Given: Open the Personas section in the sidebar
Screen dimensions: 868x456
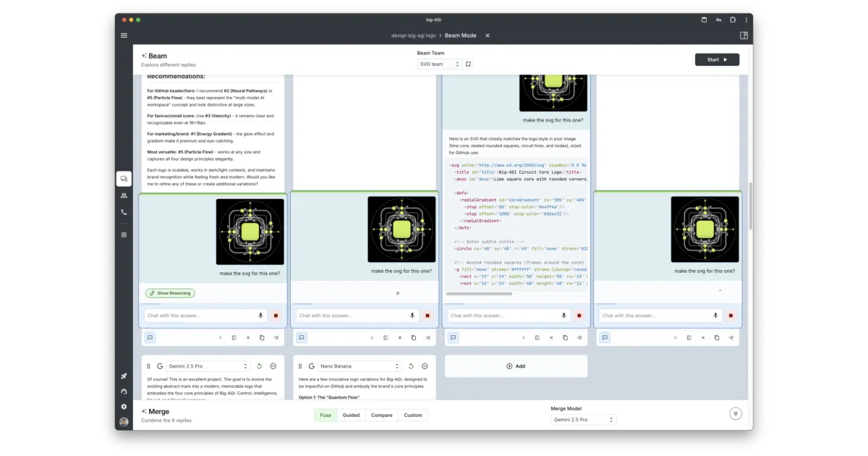Looking at the screenshot, I should tap(124, 195).
